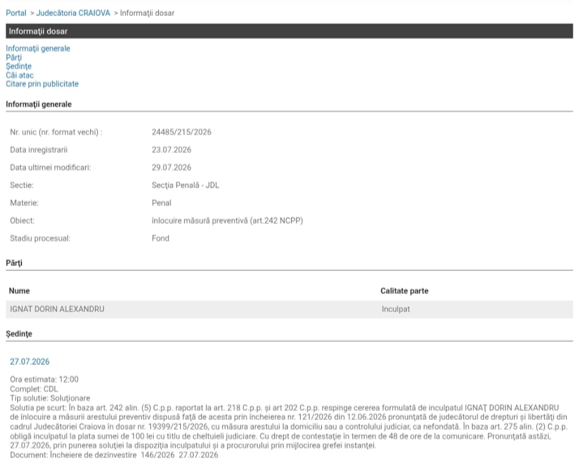Click the Calitate parte column header
This screenshot has width=579, height=470.
click(404, 291)
